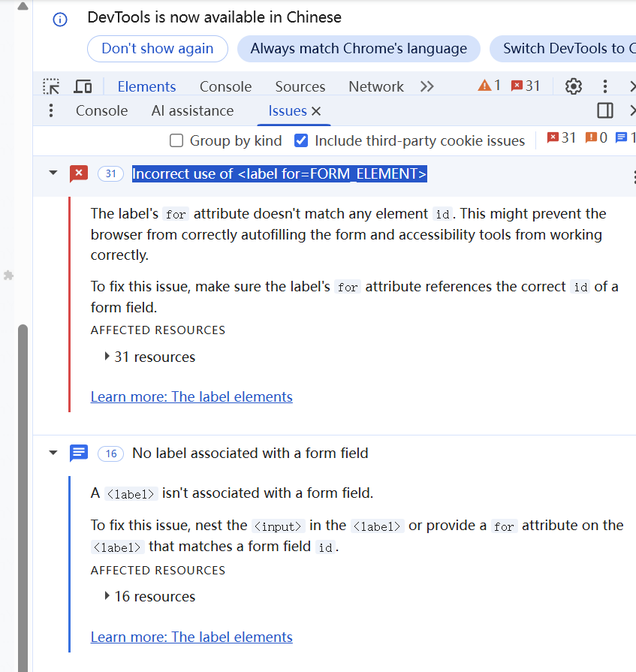
Task: Enable Group by kind checkbox
Action: click(176, 140)
